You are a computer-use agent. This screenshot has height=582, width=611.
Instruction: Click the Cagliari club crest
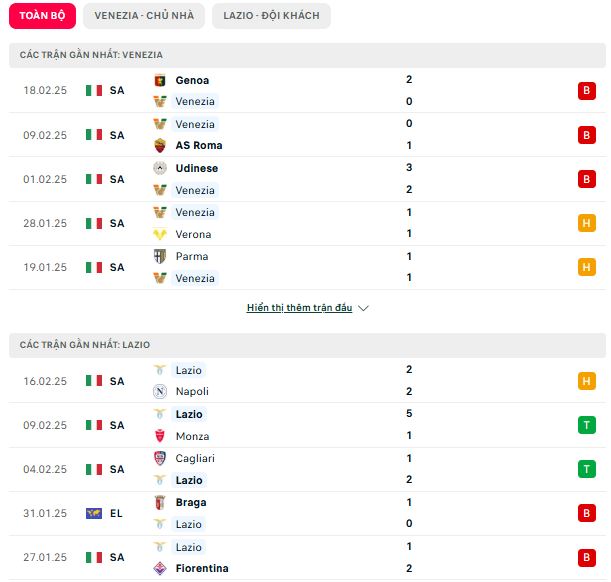[x=160, y=458]
